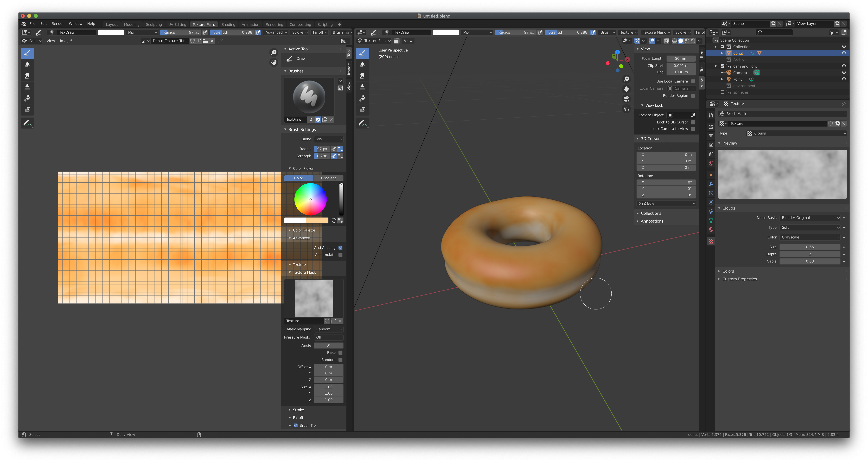The image size is (868, 462).
Task: Open the Mask Mapping dropdown
Action: pos(329,329)
